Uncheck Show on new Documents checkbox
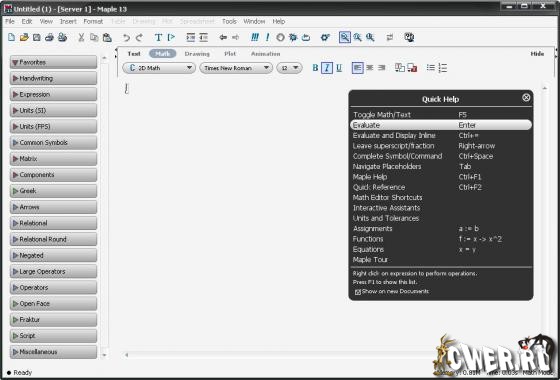This screenshot has height=380, width=560. coord(358,292)
